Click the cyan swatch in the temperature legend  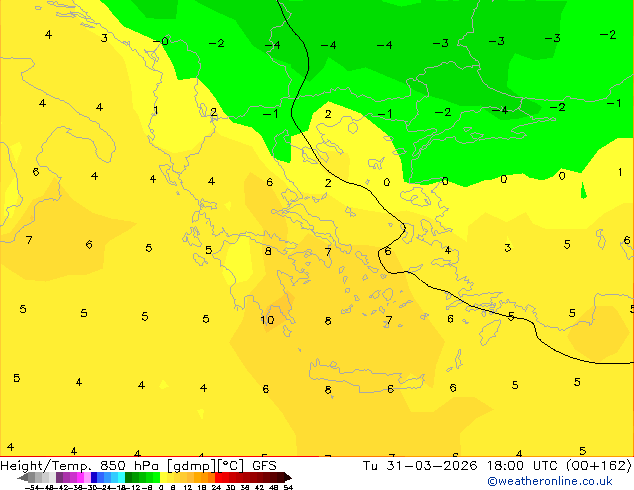(x=121, y=477)
